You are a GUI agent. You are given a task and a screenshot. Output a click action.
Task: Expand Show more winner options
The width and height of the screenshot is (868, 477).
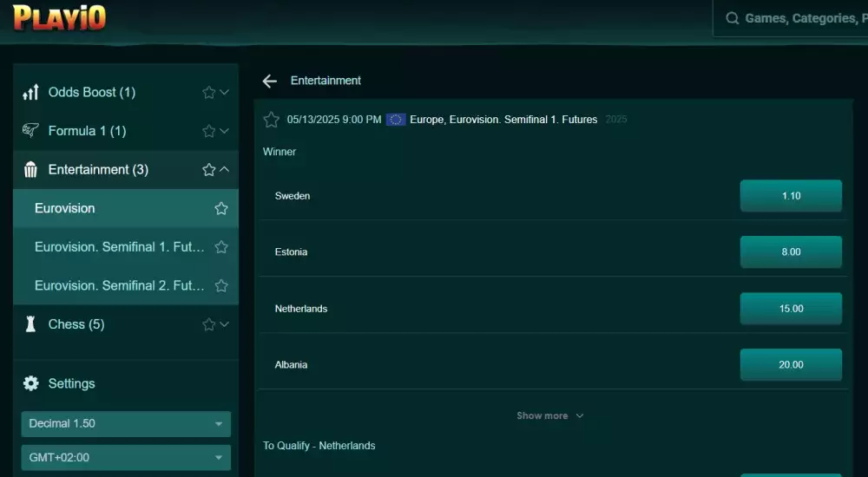(x=549, y=415)
